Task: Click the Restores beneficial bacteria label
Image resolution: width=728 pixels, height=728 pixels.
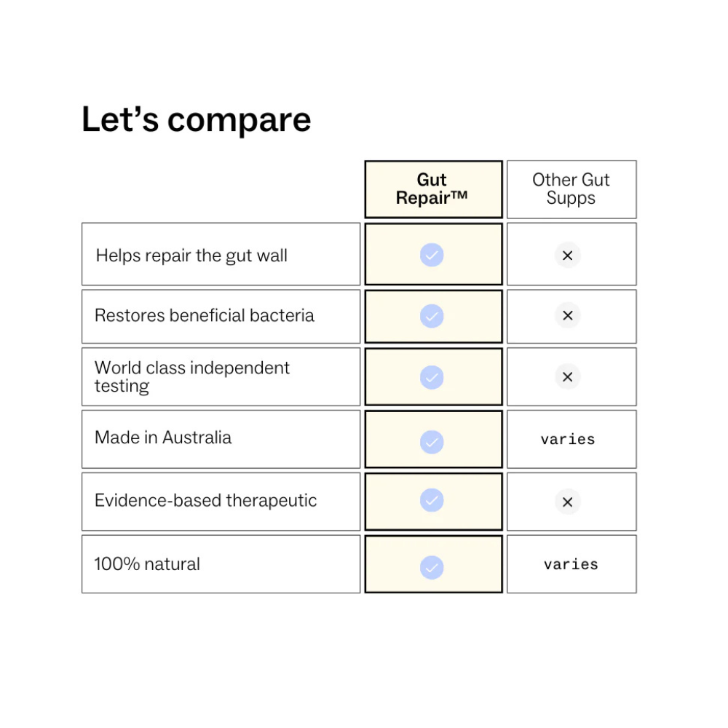Action: pyautogui.click(x=205, y=315)
